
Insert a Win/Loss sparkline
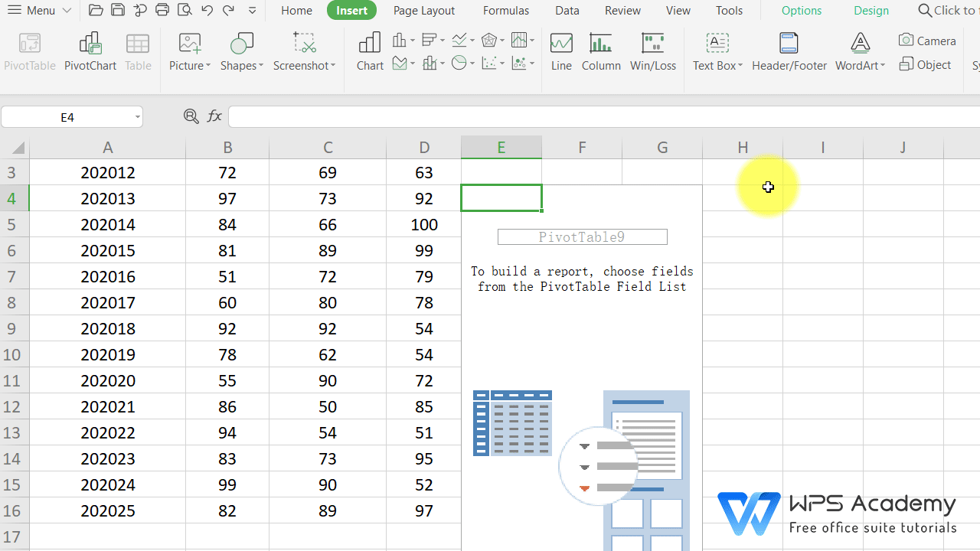pos(653,50)
